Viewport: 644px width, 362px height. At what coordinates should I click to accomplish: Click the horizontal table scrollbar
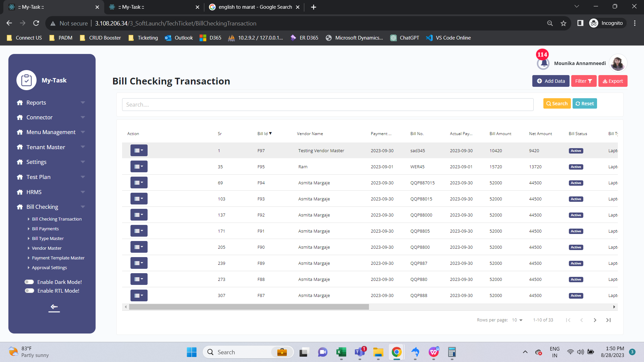249,307
